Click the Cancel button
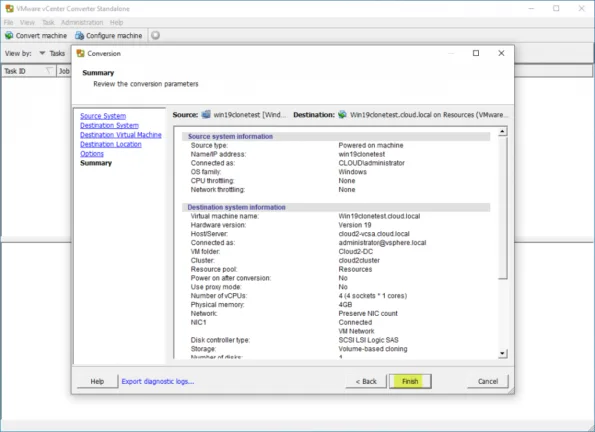The height and width of the screenshot is (432, 595). pos(488,381)
